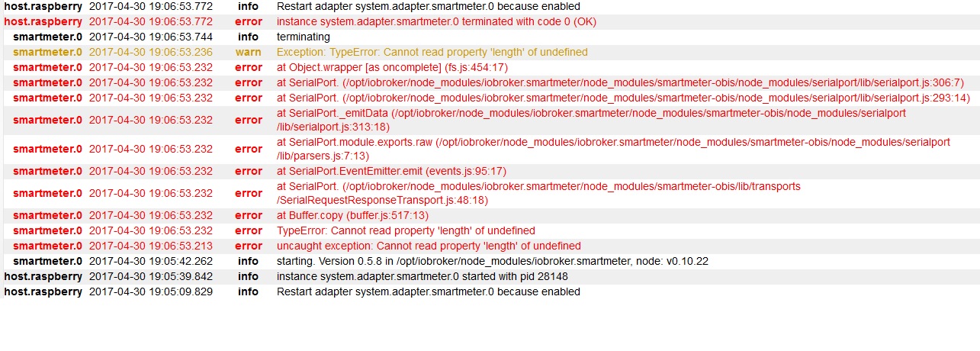Click the 'uncaught exception' error message
The width and height of the screenshot is (980, 351).
429,246
